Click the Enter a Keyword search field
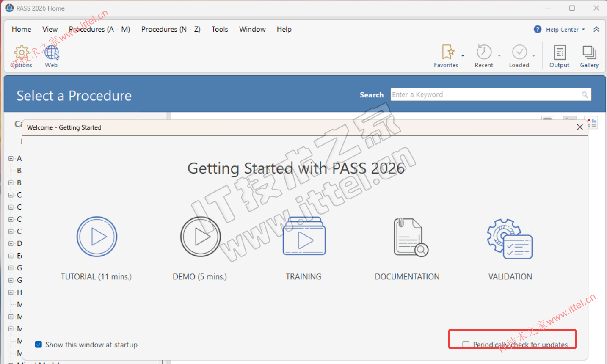This screenshot has height=364, width=607. [491, 94]
